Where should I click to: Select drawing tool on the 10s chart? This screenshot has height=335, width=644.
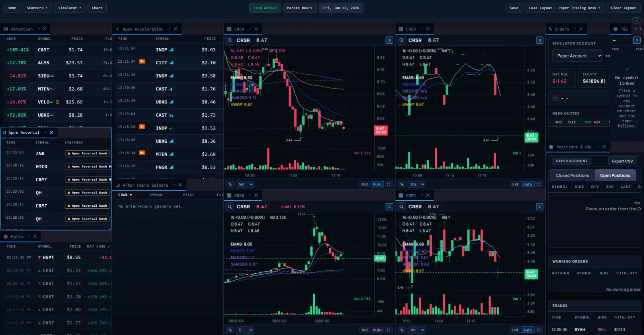pos(402,184)
